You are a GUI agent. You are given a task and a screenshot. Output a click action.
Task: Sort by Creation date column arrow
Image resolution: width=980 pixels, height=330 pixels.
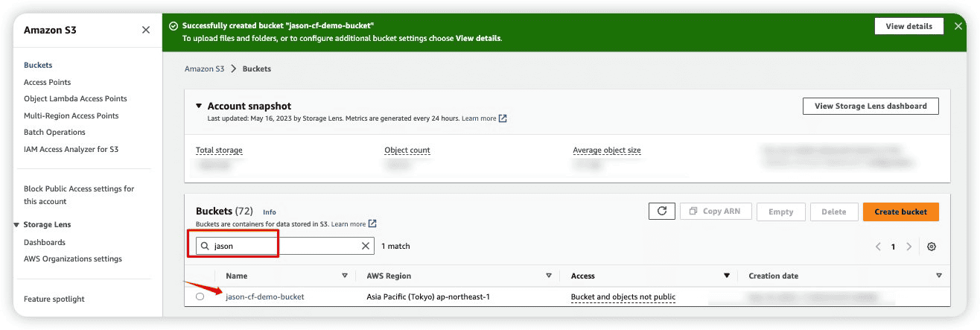(x=938, y=276)
